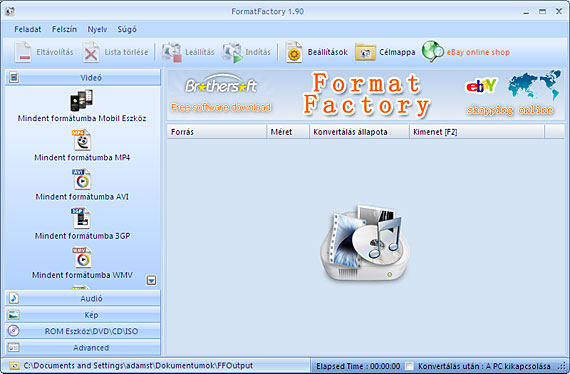
Task: Sort by the Kimenet [F2] column header
Action: 477,132
